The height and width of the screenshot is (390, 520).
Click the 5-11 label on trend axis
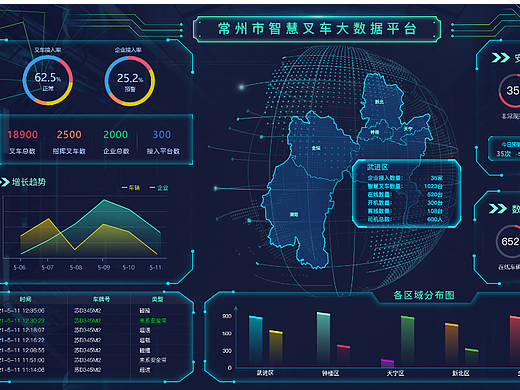tap(155, 267)
